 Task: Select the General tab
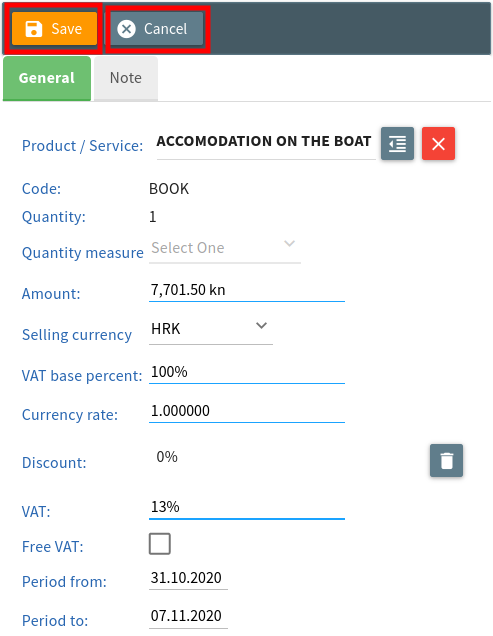coord(47,78)
